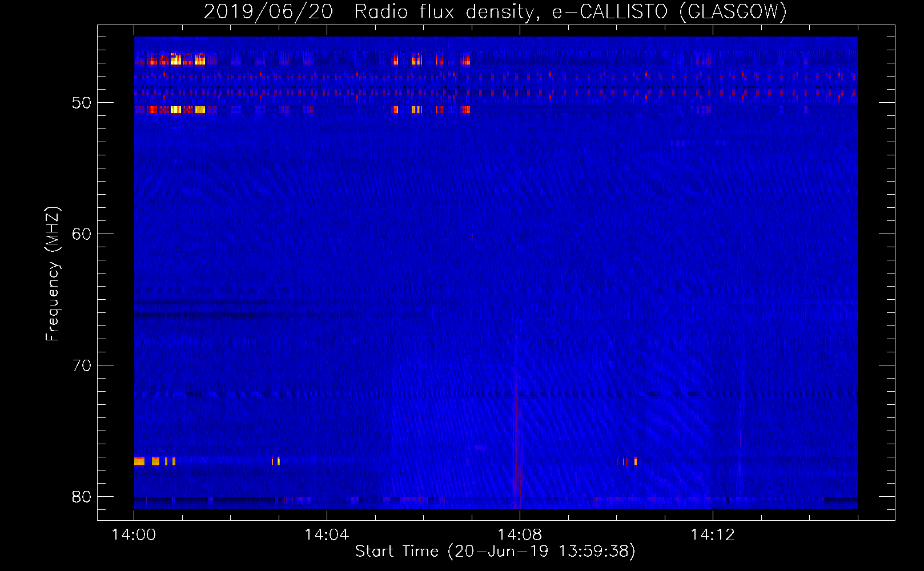
Task: Click the "Frequency (MHZ)" axis label
Action: click(x=52, y=274)
